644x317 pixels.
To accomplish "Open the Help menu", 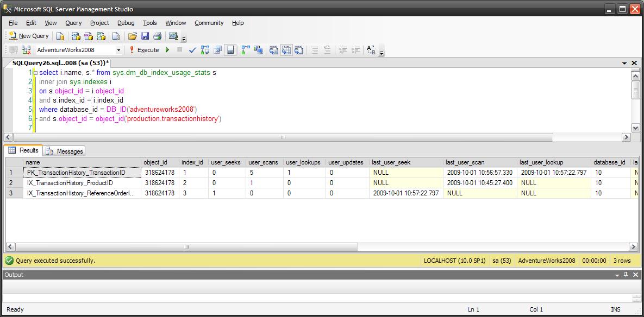I will (238, 23).
